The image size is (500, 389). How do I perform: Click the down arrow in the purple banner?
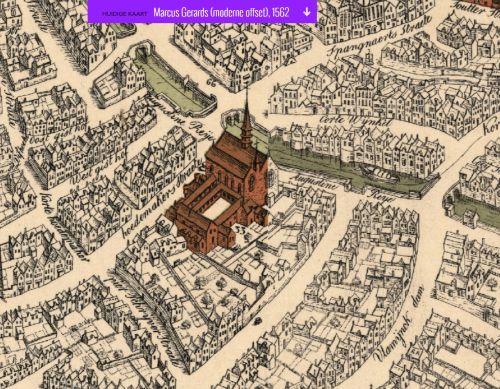coord(307,12)
